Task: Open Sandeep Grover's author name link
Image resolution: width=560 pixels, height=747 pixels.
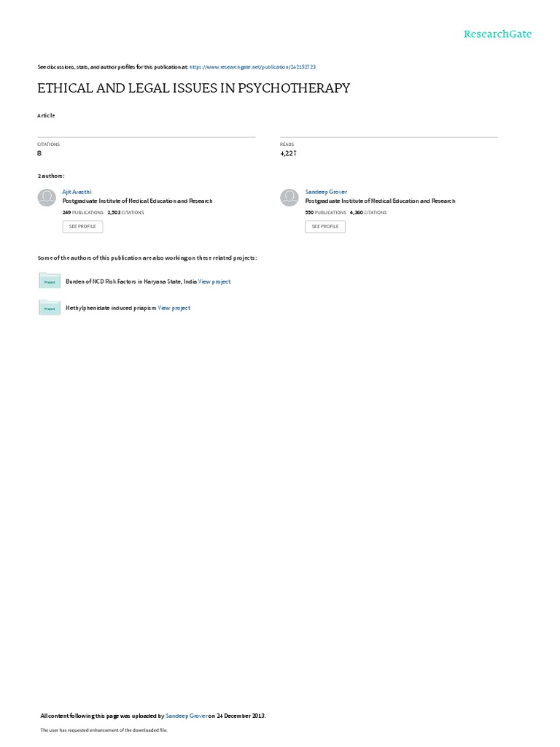Action: tap(326, 192)
